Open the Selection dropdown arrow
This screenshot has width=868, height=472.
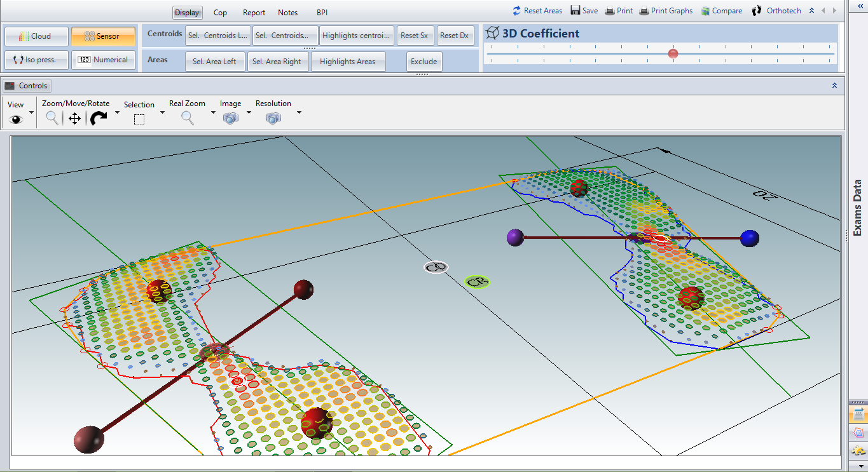point(162,113)
